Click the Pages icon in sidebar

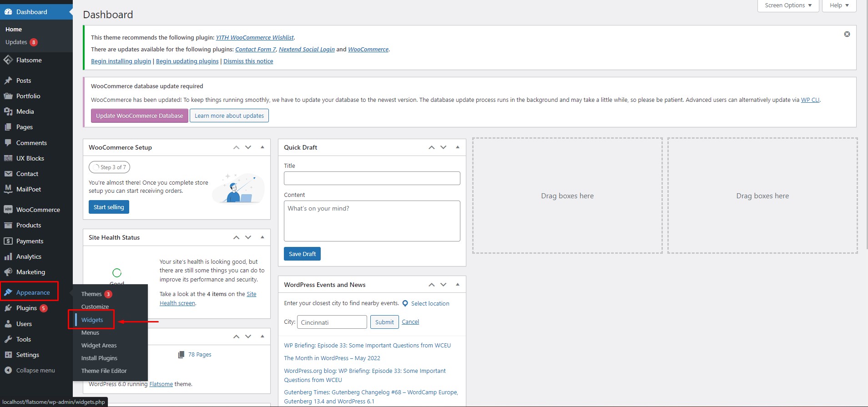[x=8, y=127]
